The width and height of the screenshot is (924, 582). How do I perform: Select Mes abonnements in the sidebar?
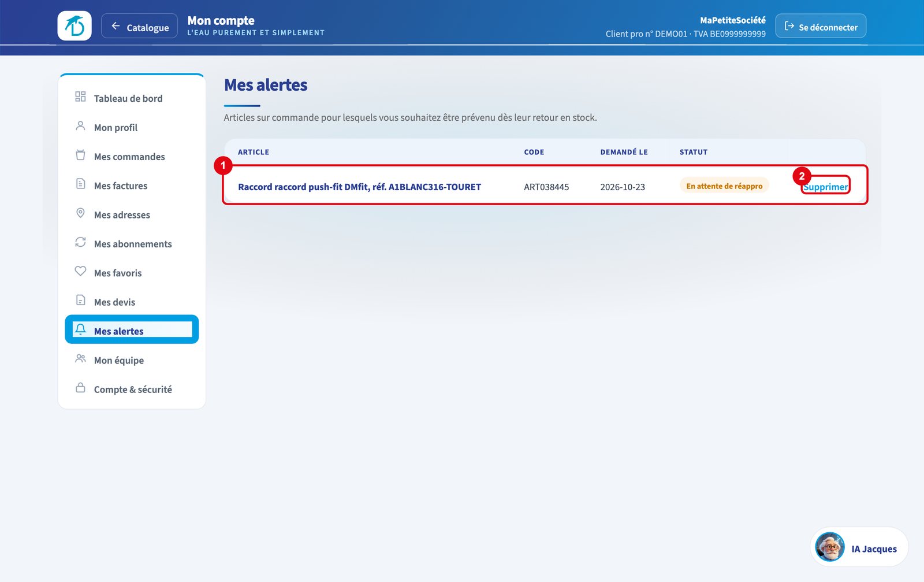tap(132, 244)
